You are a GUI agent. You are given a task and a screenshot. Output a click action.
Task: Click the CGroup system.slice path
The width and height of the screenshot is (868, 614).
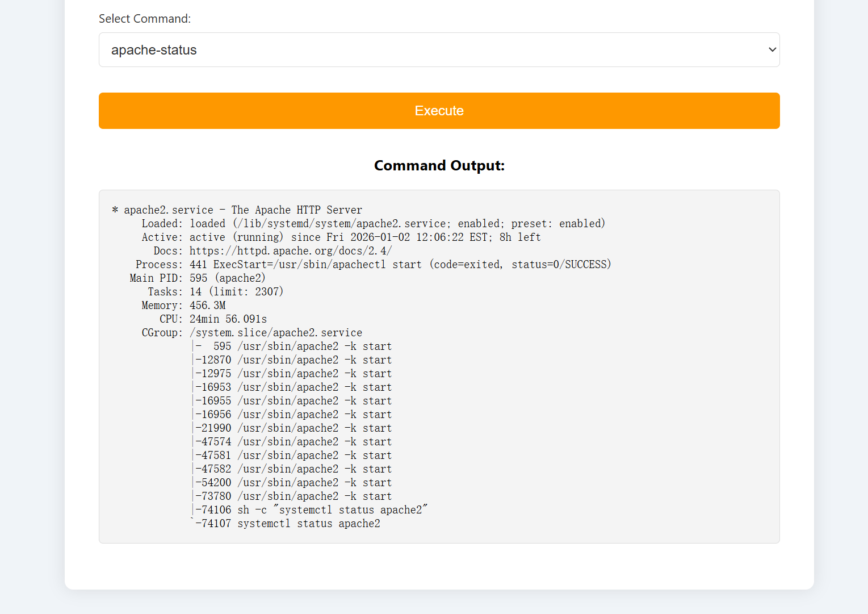tap(276, 333)
